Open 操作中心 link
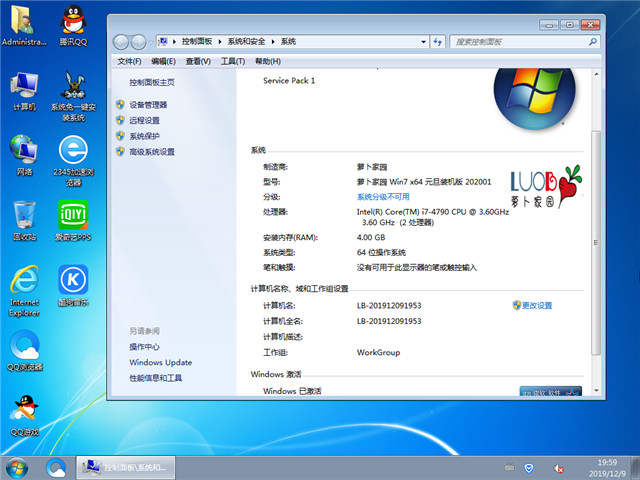Viewport: 640px width, 480px height. [144, 347]
